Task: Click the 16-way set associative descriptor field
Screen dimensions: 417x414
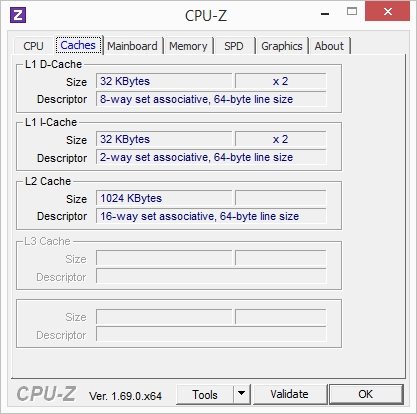Action: (211, 216)
